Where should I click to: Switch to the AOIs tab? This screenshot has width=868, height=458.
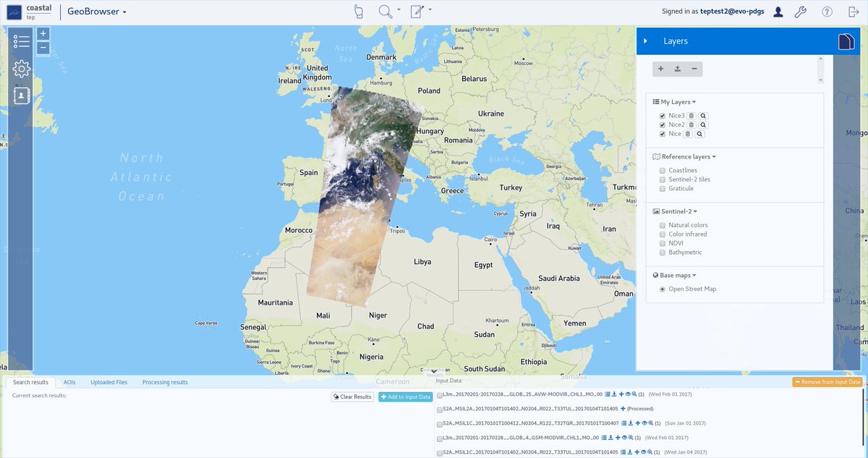click(69, 382)
